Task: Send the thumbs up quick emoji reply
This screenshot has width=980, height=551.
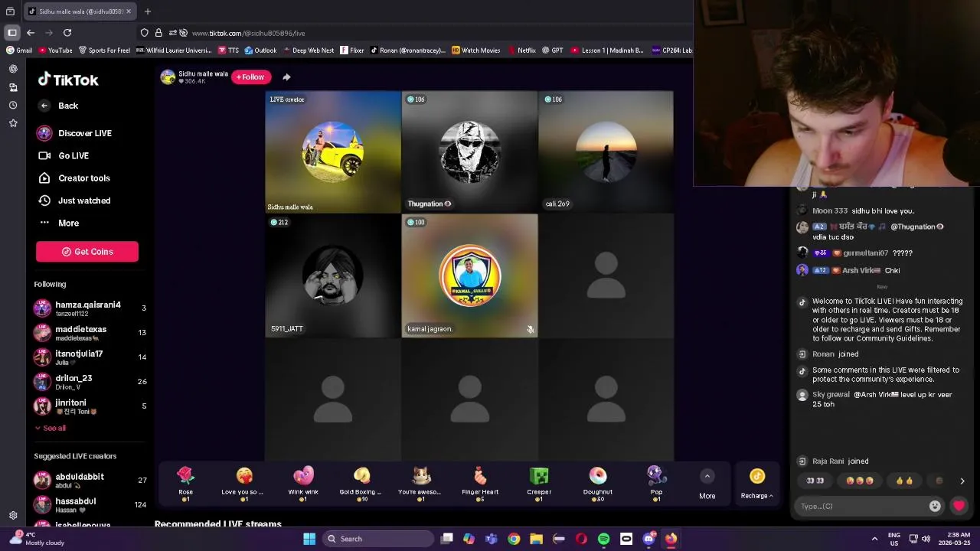Action: (x=905, y=481)
